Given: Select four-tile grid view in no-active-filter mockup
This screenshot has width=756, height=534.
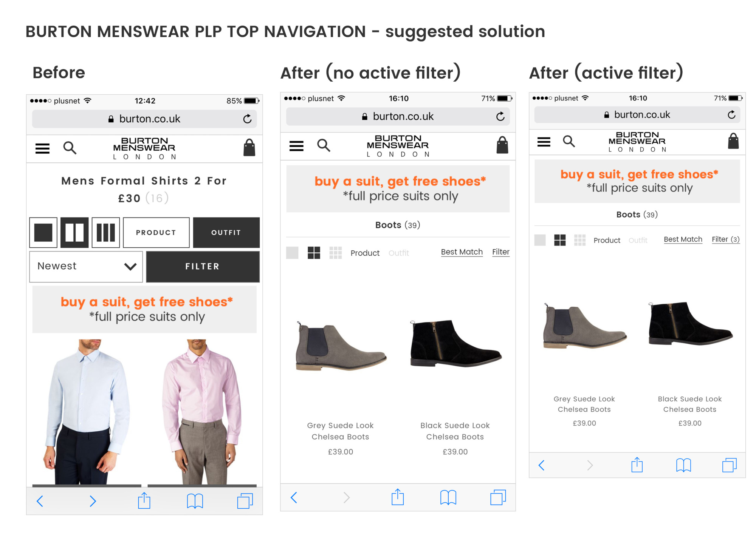Looking at the screenshot, I should tap(314, 253).
